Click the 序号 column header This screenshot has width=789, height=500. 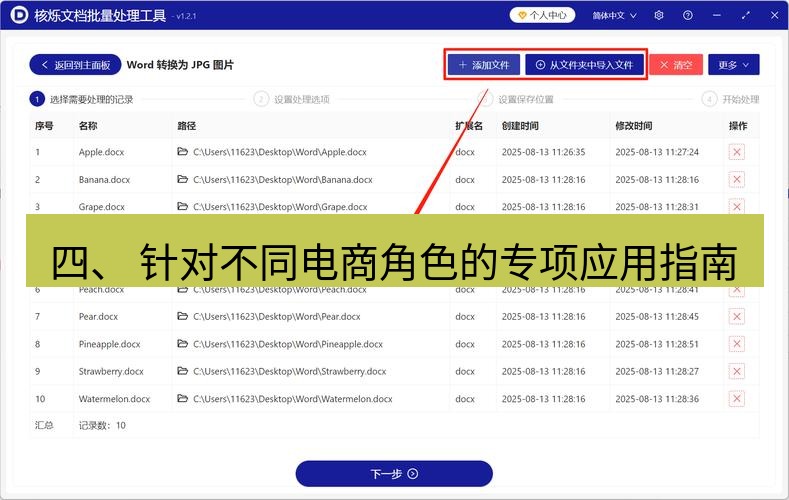coord(44,126)
